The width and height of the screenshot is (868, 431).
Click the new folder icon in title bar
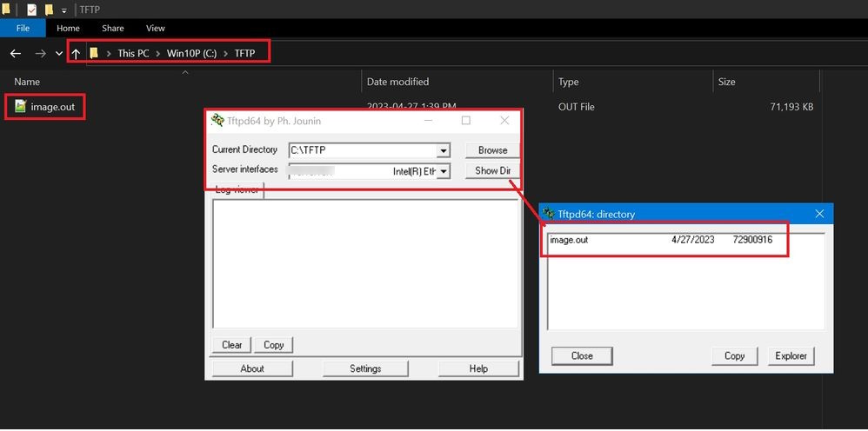coord(50,10)
